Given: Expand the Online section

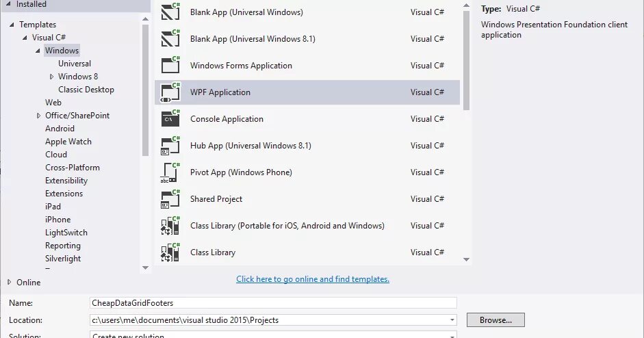Looking at the screenshot, I should (9, 282).
